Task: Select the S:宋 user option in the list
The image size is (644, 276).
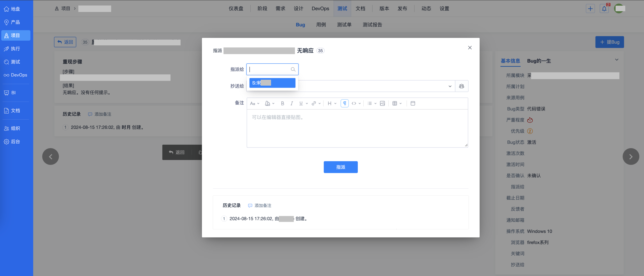Action: point(272,83)
